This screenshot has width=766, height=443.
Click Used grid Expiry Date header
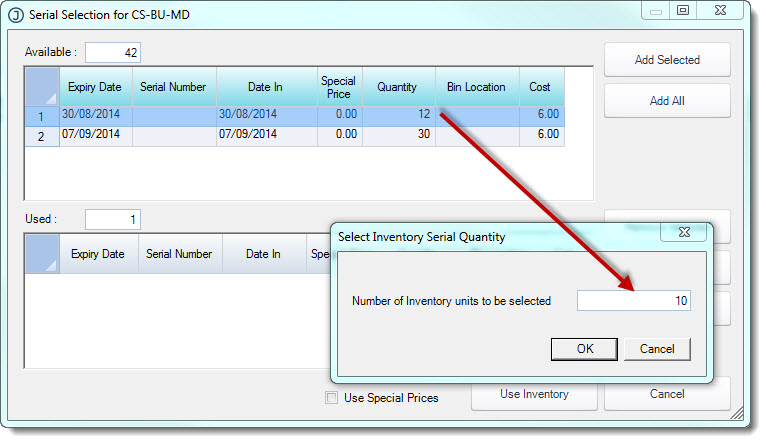99,254
